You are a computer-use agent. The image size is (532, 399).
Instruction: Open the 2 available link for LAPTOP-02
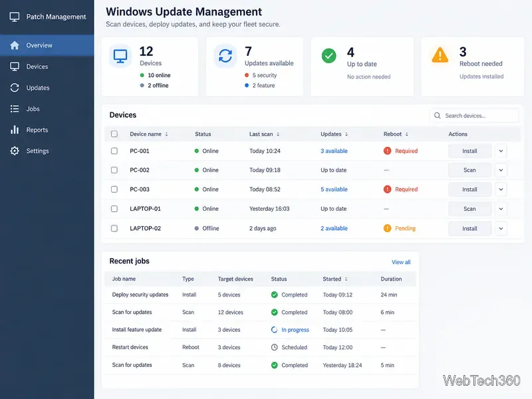point(334,228)
